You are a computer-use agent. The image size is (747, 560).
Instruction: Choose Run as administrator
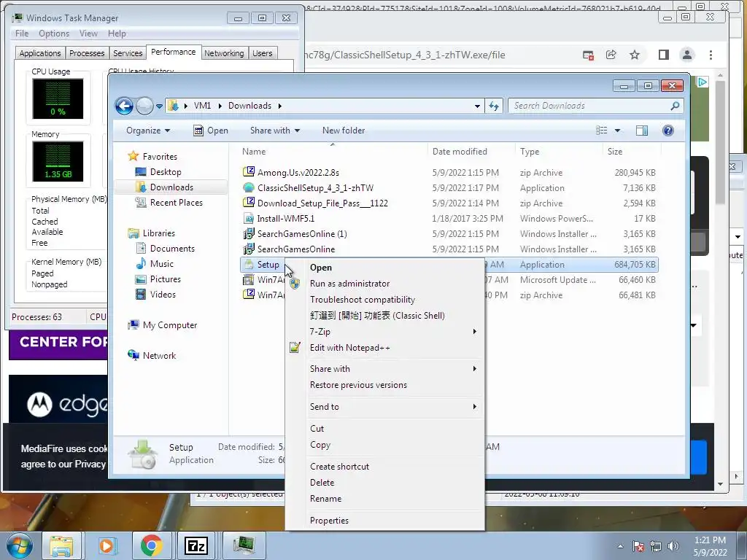pyautogui.click(x=349, y=284)
